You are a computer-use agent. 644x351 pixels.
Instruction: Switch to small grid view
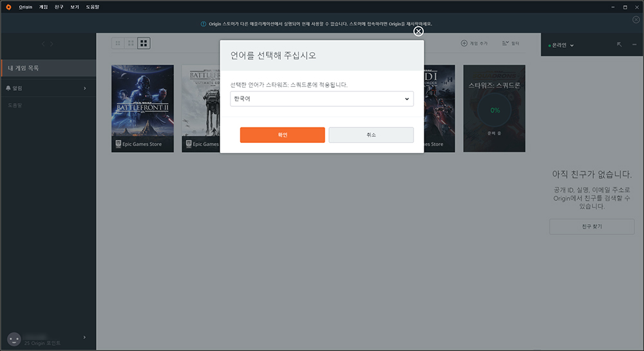click(118, 43)
